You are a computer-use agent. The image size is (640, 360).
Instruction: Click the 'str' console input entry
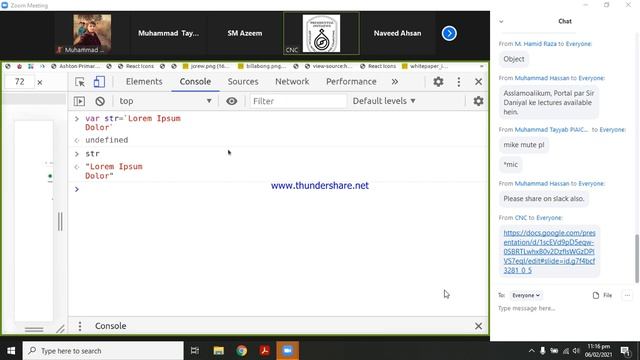point(92,154)
